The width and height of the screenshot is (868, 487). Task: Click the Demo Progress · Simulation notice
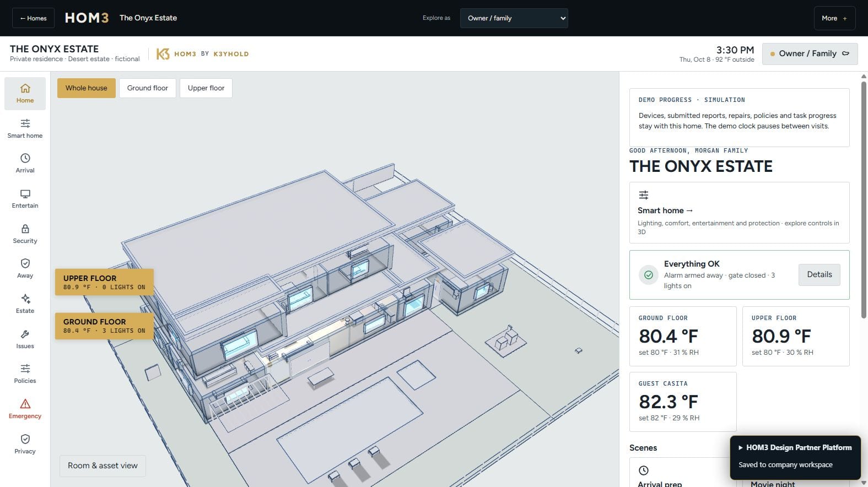point(740,117)
